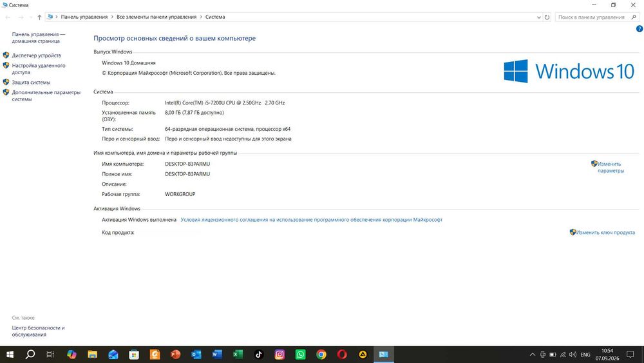The height and width of the screenshot is (363, 644).
Task: Launch Outlook from the taskbar
Action: 196,355
